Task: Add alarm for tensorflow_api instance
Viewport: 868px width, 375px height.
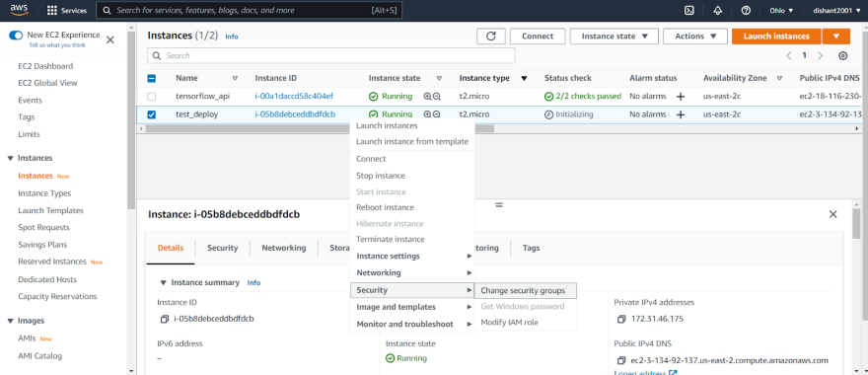Action: 681,97
